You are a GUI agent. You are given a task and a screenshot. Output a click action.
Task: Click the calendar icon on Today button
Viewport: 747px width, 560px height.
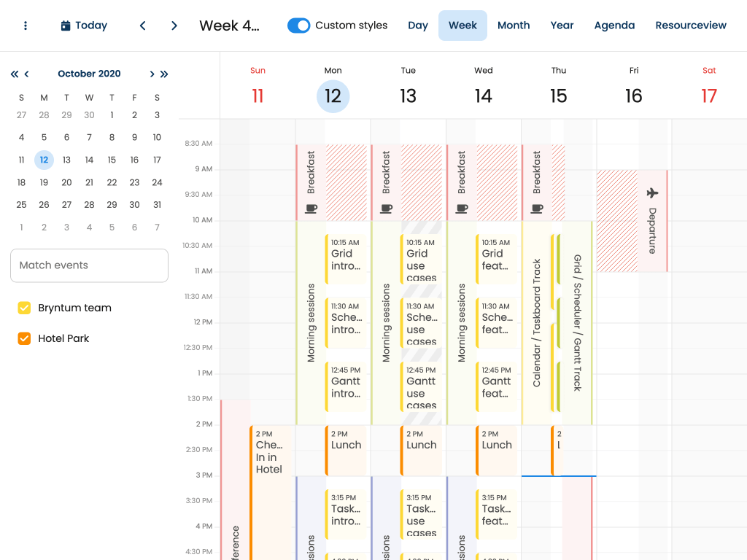[x=66, y=26]
